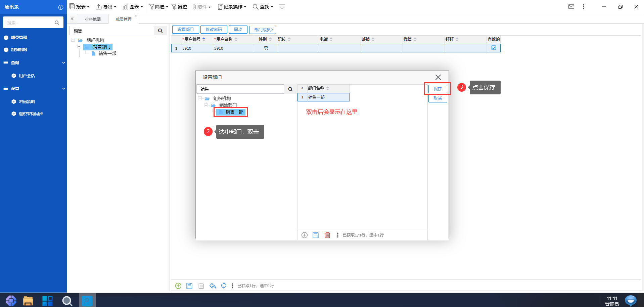The height and width of the screenshot is (307, 644).
Task: Select 销售部门 in the main tree
Action: [x=101, y=47]
